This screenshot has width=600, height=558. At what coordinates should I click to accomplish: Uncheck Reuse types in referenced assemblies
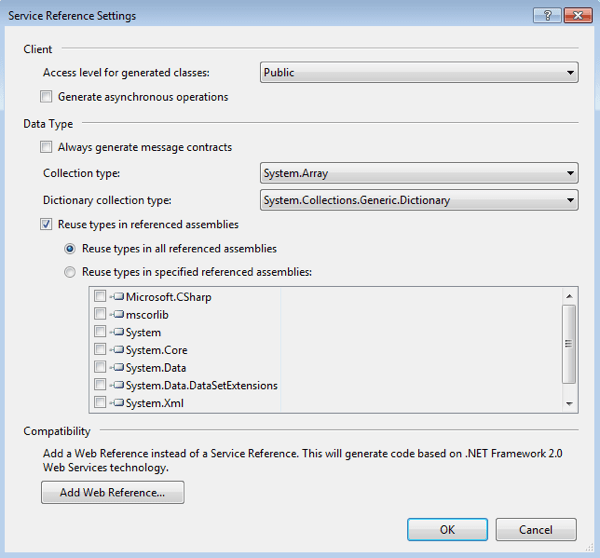coord(46,225)
